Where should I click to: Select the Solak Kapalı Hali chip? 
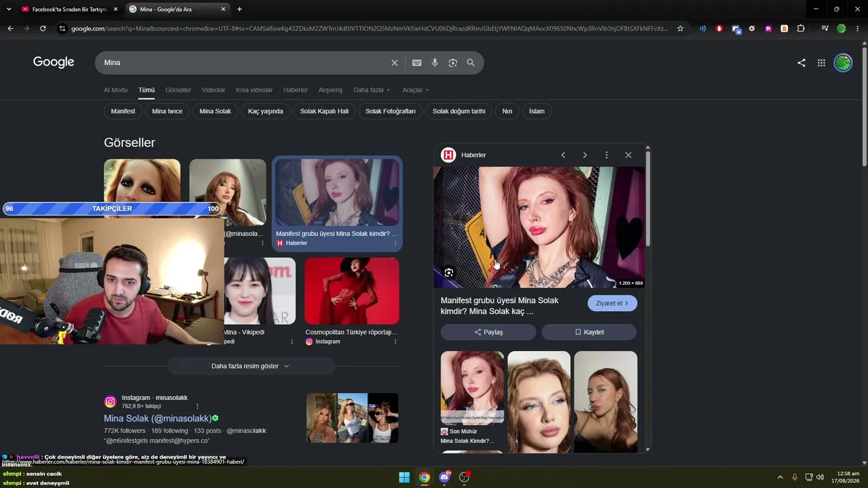pyautogui.click(x=324, y=111)
